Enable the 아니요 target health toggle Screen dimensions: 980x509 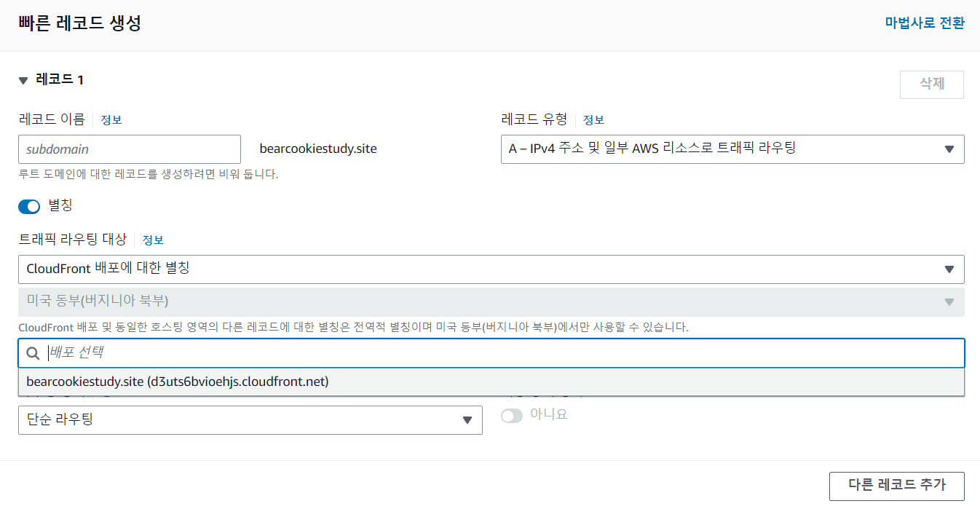tap(512, 416)
